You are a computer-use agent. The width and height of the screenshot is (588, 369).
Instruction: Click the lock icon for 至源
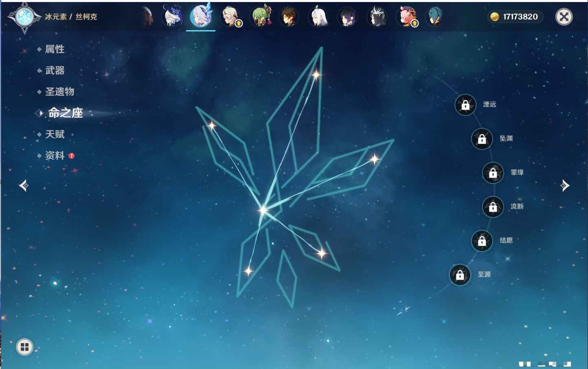pos(460,275)
